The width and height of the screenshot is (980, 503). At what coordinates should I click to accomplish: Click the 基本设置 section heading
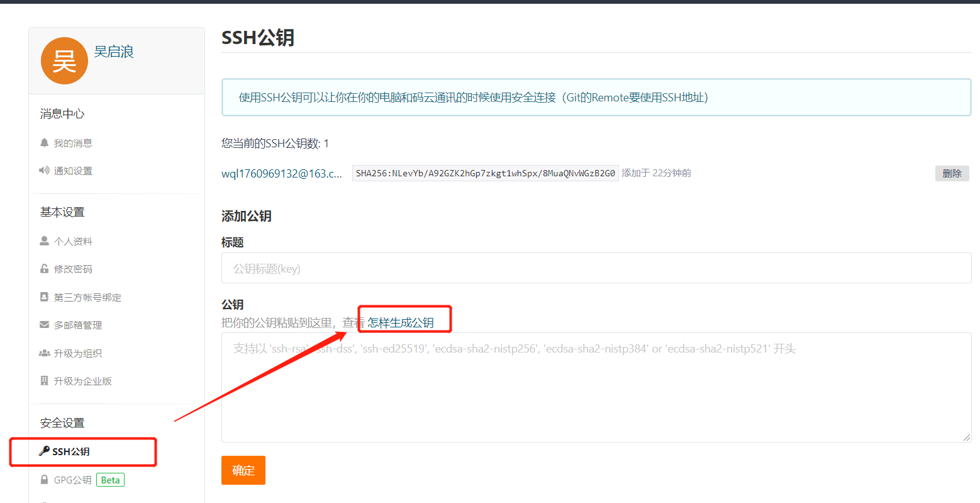point(62,212)
